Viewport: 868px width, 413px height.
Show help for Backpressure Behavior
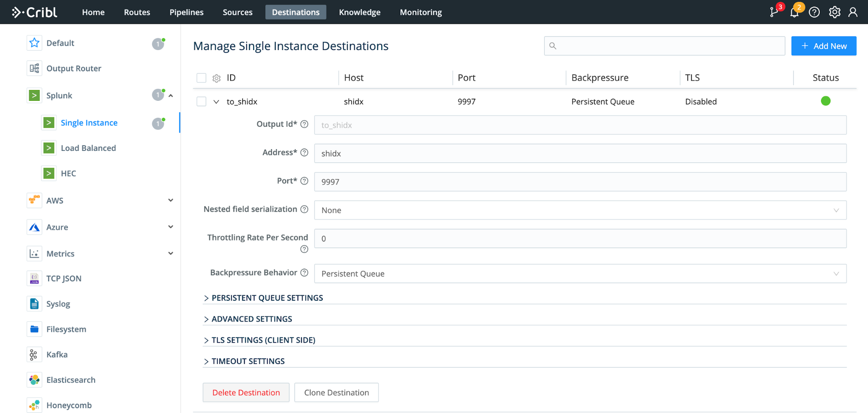click(304, 273)
